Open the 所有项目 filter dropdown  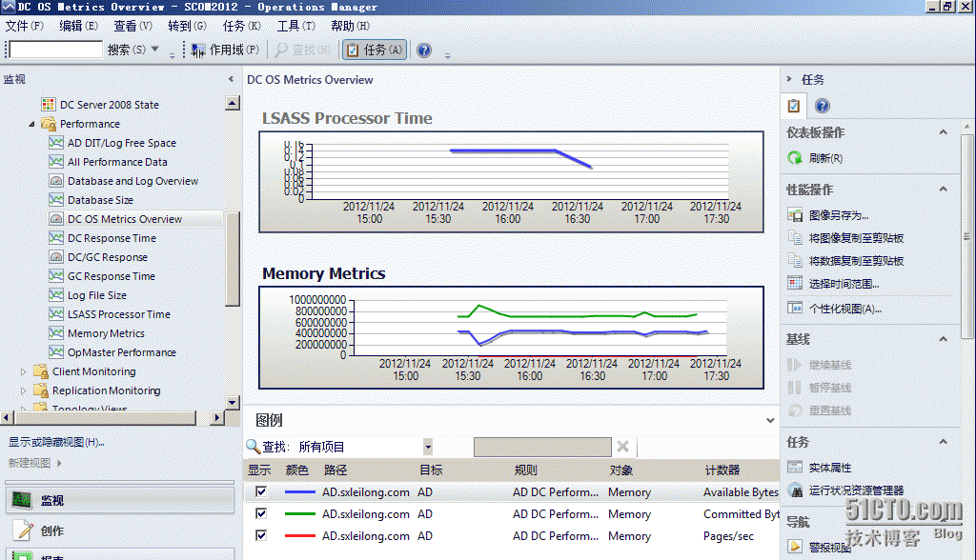(428, 447)
